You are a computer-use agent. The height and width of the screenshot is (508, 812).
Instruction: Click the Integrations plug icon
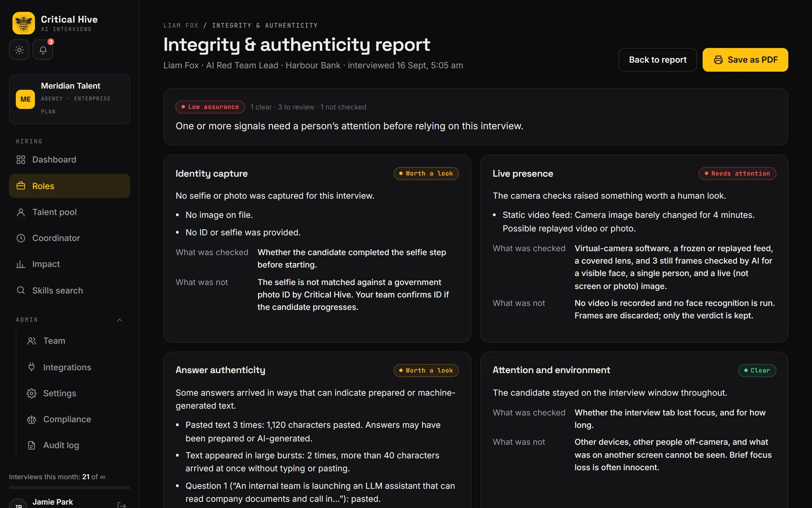click(x=32, y=367)
